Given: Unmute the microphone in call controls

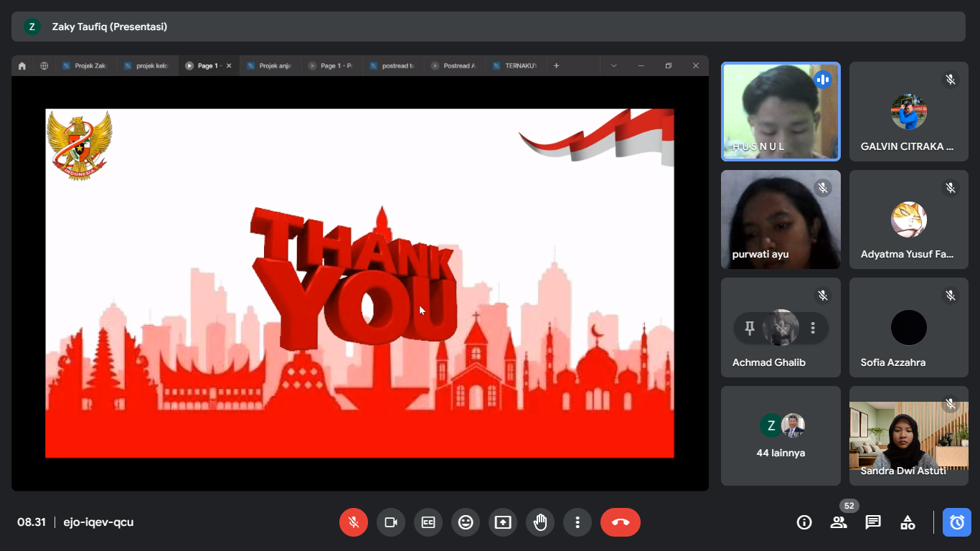Looking at the screenshot, I should pyautogui.click(x=354, y=522).
